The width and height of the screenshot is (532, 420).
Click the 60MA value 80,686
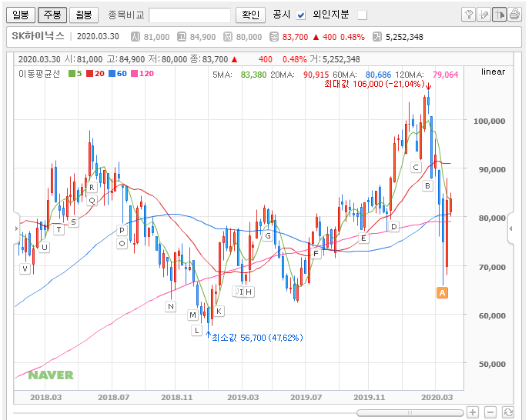click(x=378, y=75)
